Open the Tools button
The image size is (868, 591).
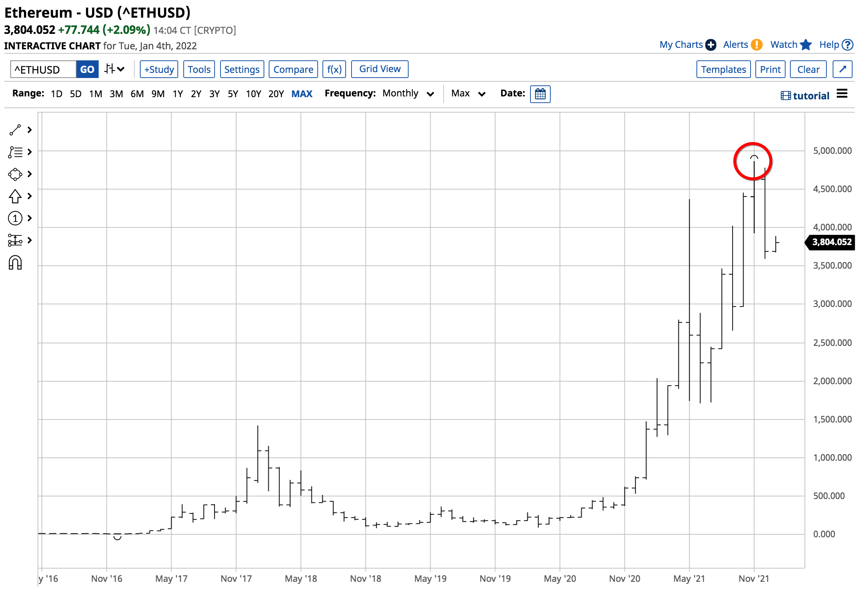click(200, 70)
